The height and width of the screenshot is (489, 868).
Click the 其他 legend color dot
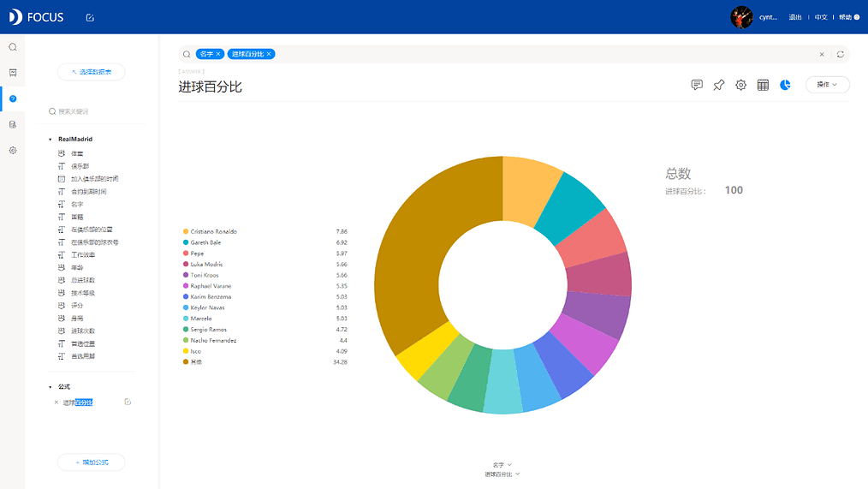[x=186, y=362]
